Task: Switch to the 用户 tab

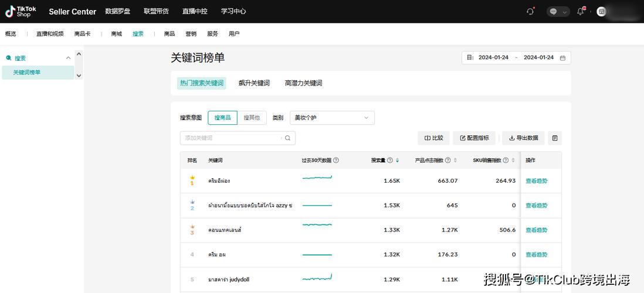Action: (x=234, y=34)
